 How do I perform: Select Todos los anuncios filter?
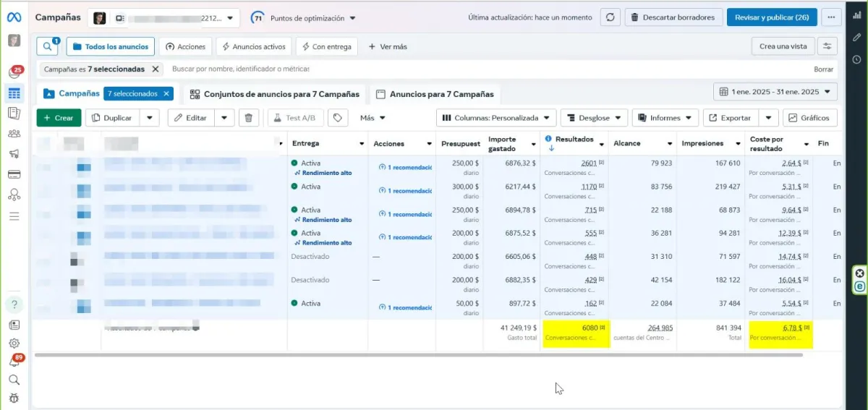pyautogui.click(x=110, y=46)
